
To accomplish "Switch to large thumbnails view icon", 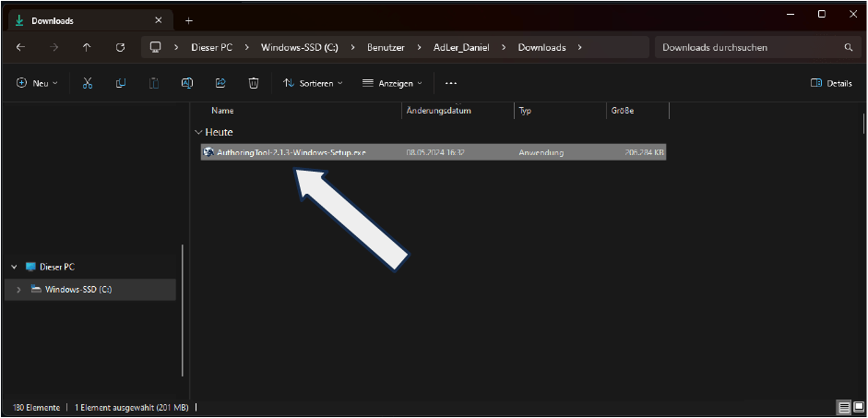I will [x=859, y=407].
